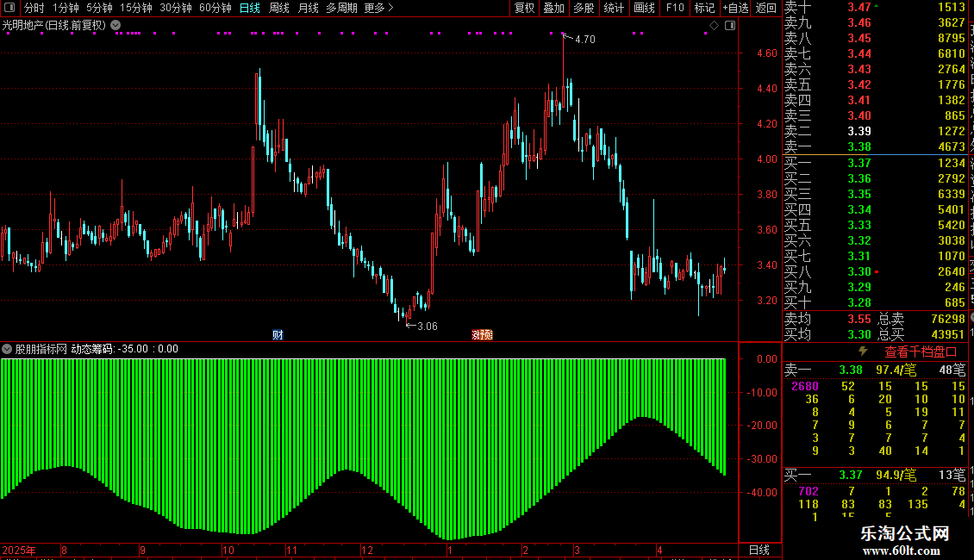Screen dimensions: 974x560
Task: Select the 5分钟 period tab
Action: click(99, 8)
